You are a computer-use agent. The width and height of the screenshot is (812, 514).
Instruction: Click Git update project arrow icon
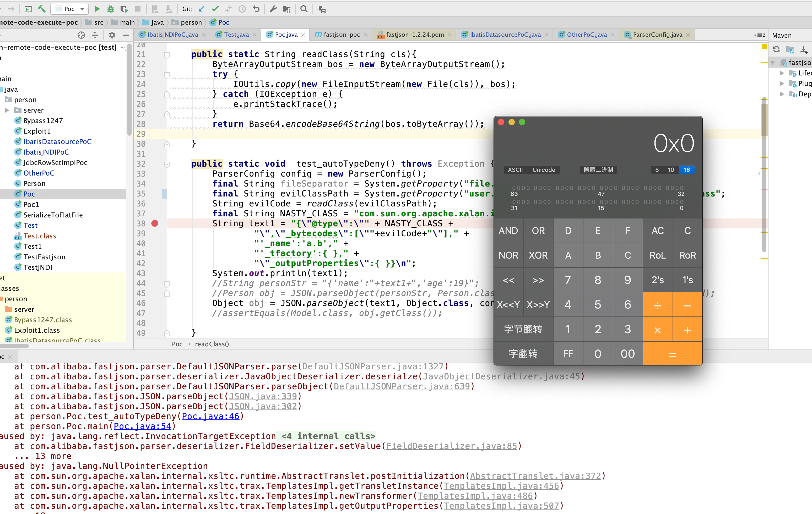[201, 9]
